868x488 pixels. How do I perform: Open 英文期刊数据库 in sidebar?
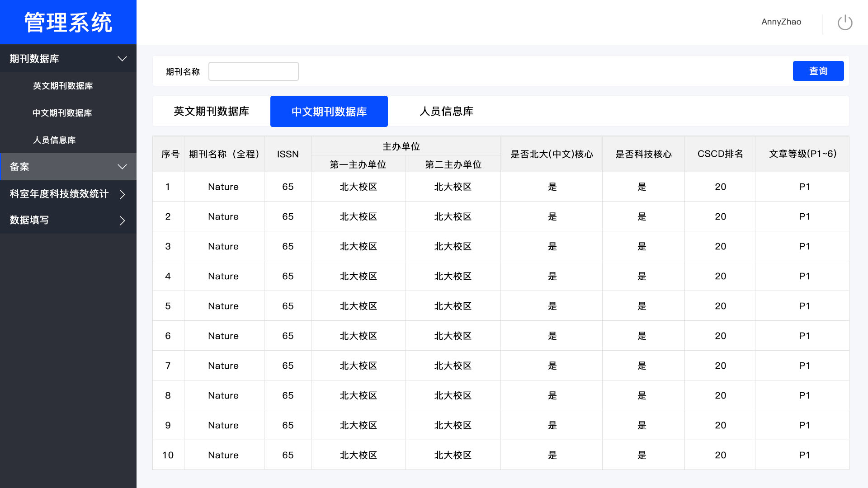click(x=63, y=86)
